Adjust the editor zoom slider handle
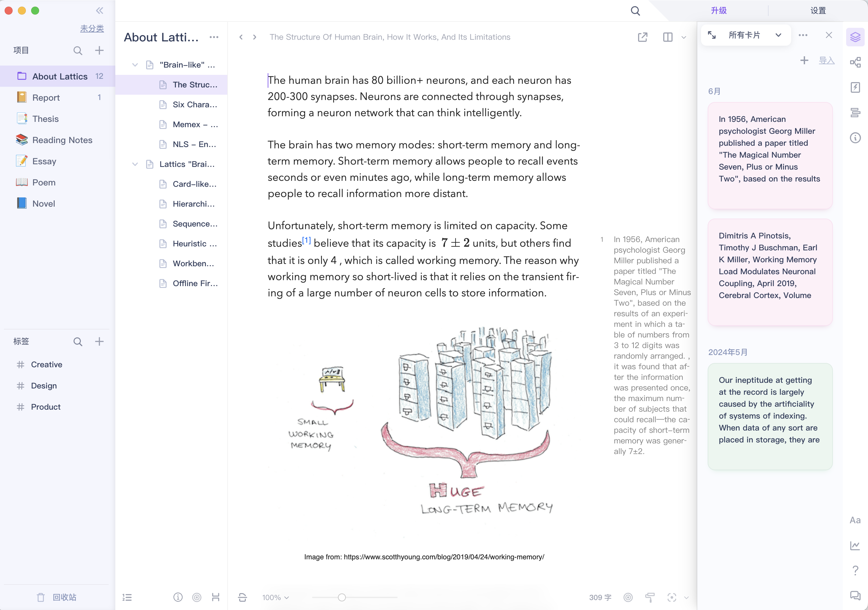 342,597
